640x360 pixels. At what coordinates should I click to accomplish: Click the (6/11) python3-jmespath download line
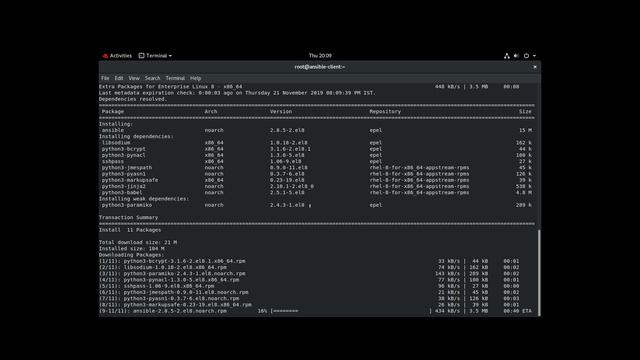pos(309,292)
